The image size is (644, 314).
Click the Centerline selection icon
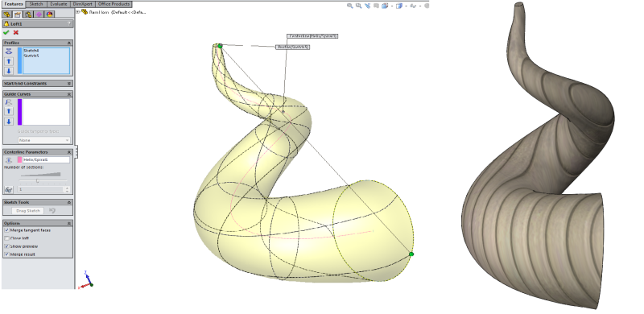point(9,160)
